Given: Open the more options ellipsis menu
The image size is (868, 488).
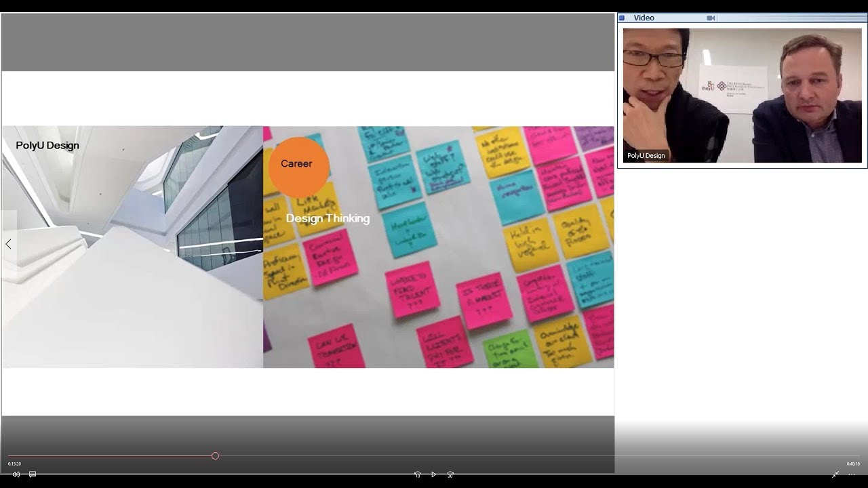Looking at the screenshot, I should [x=852, y=474].
